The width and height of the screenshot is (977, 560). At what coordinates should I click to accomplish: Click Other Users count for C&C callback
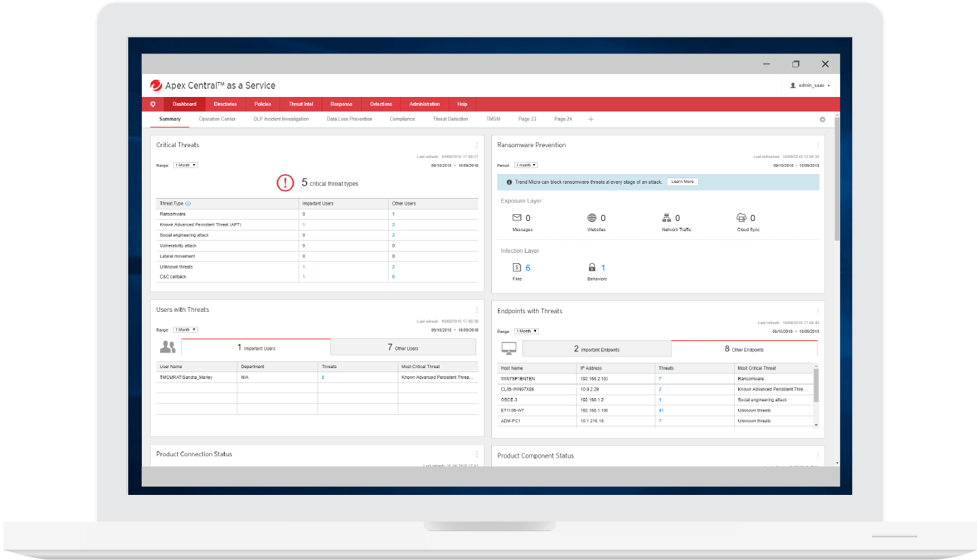(394, 277)
